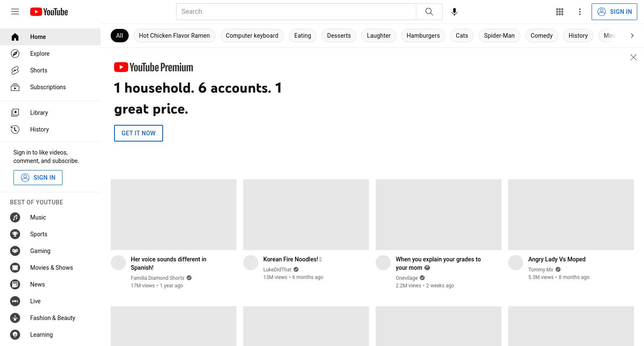Click into the Search input field
The width and height of the screenshot is (644, 346).
(x=296, y=12)
